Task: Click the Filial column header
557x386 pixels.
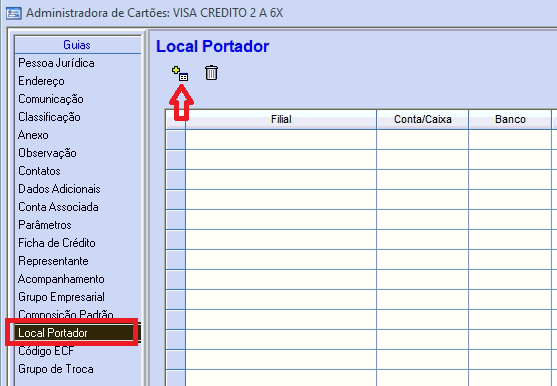Action: (x=281, y=119)
